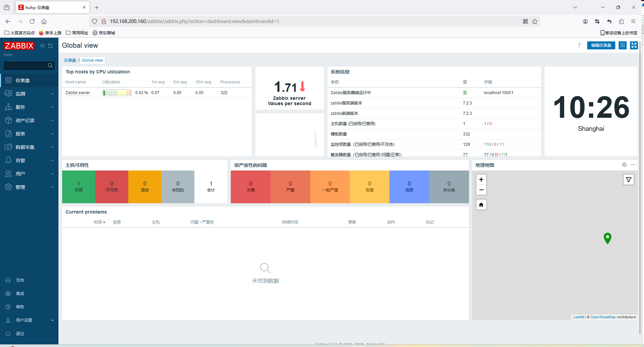Open Zabbix server host link
The width and height of the screenshot is (644, 347).
(77, 93)
